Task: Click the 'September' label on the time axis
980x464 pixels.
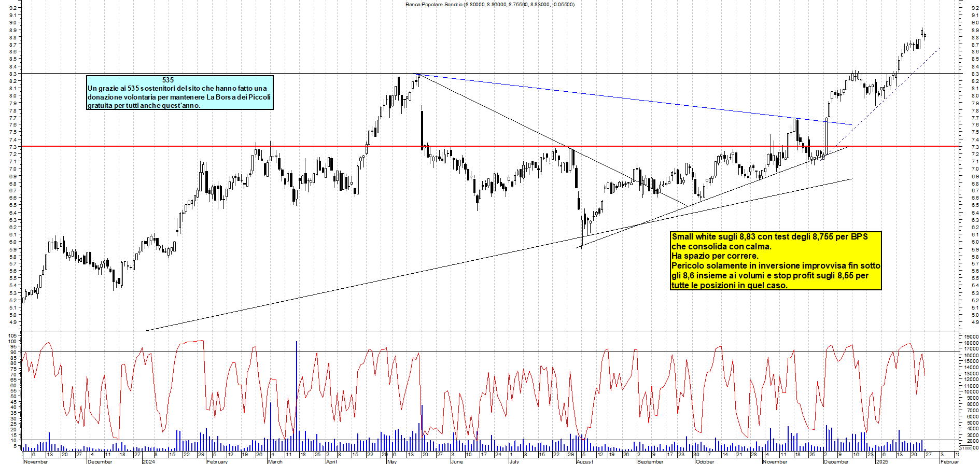Action: tap(650, 461)
